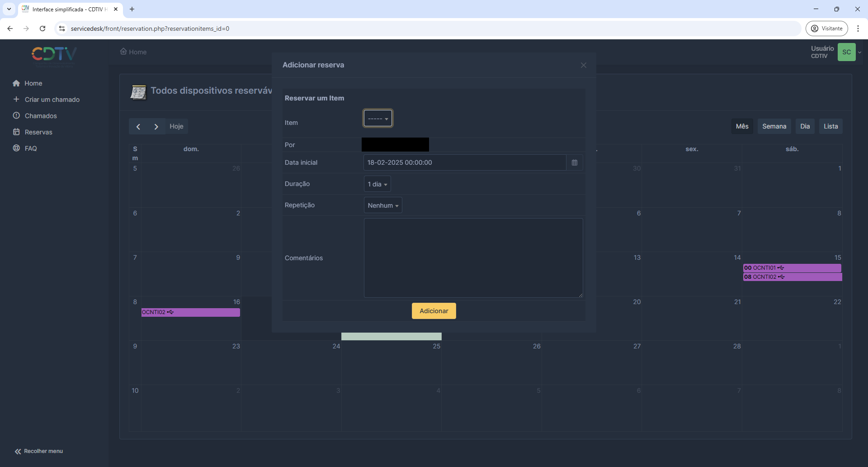Select Criar um chamado in sidebar

[52, 100]
